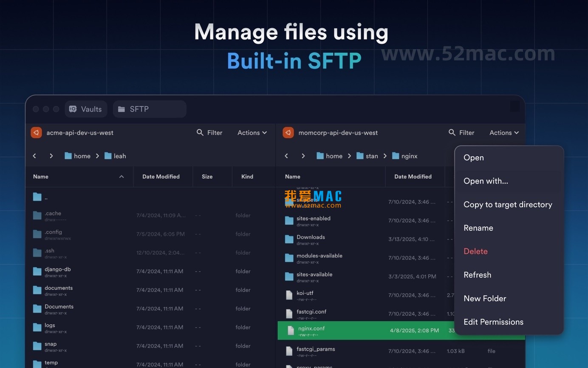Viewport: 588px width, 368px height.
Task: Select stan breadcrumb folder
Action: click(367, 156)
